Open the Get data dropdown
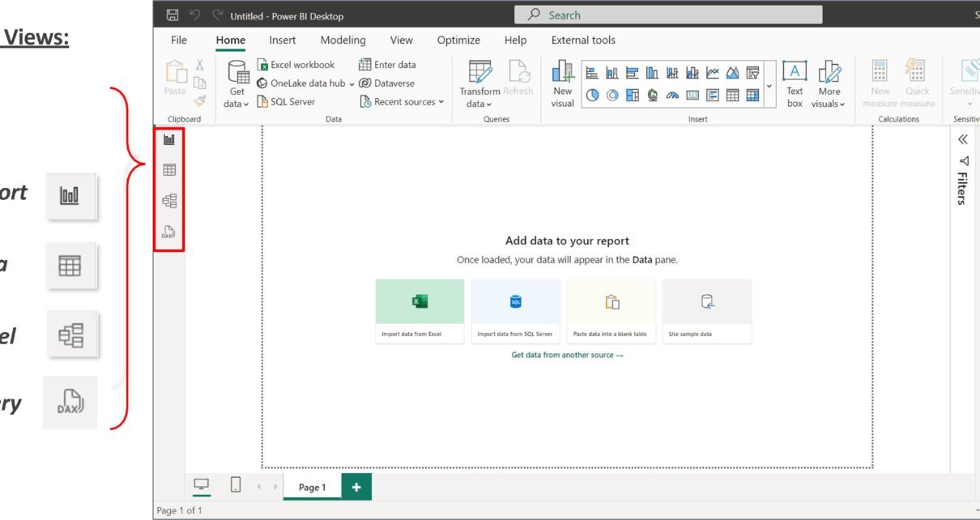 click(x=237, y=84)
